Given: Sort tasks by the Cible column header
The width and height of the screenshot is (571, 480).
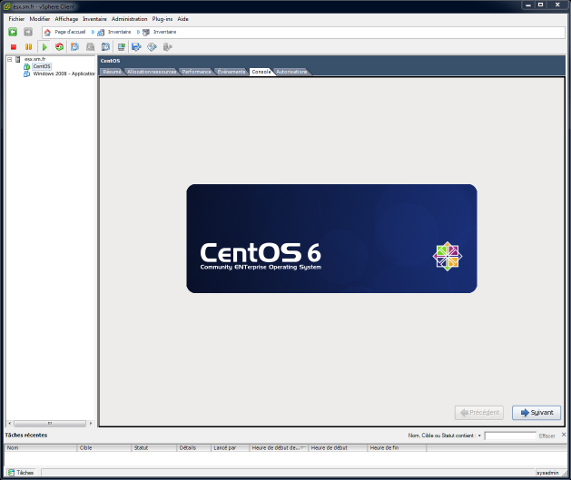Looking at the screenshot, I should pyautogui.click(x=104, y=448).
